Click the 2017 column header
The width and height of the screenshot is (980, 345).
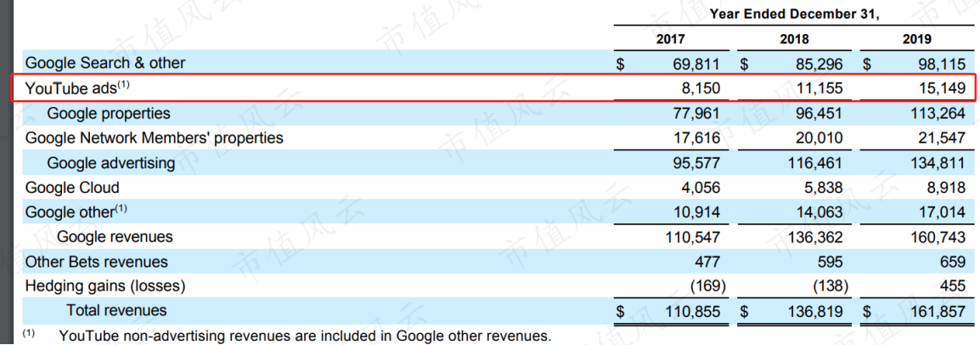[x=671, y=39]
